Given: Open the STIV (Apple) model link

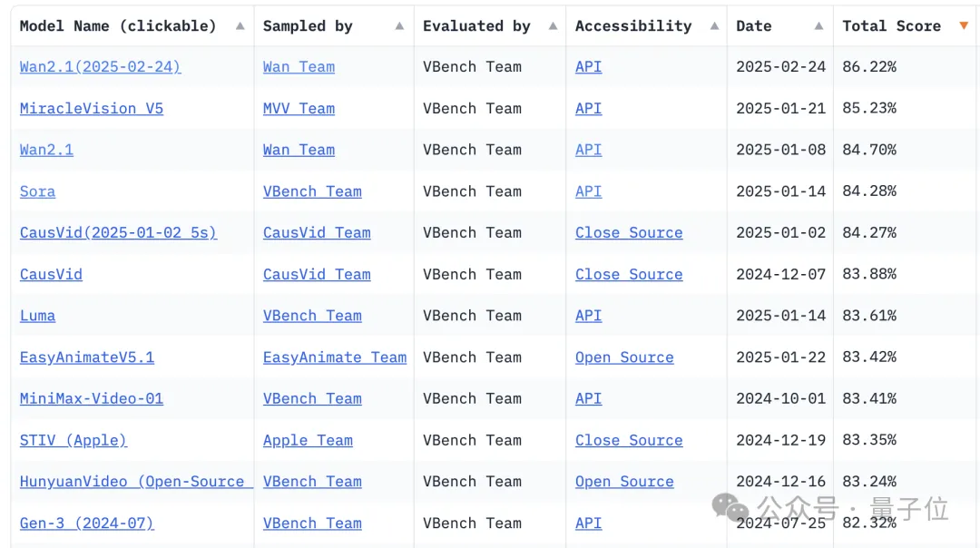Looking at the screenshot, I should point(73,440).
